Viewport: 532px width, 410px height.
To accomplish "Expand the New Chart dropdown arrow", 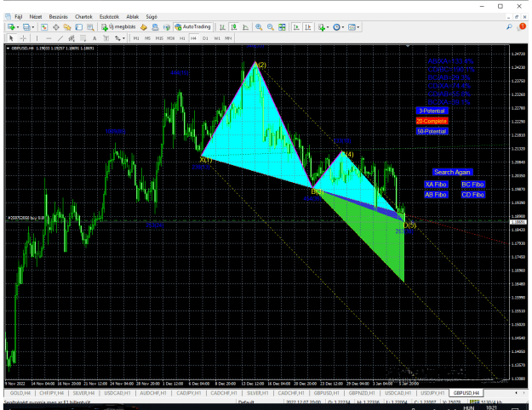I will click(x=18, y=27).
